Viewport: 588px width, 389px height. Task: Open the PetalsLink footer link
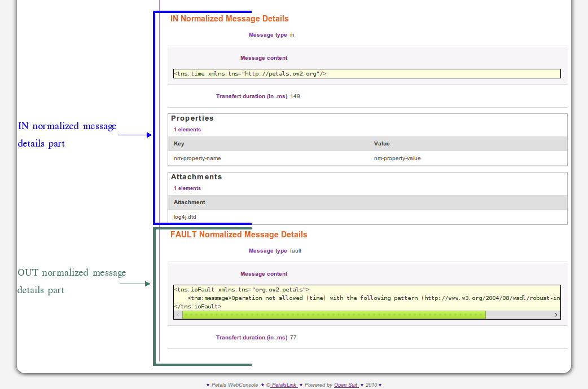pyautogui.click(x=284, y=385)
